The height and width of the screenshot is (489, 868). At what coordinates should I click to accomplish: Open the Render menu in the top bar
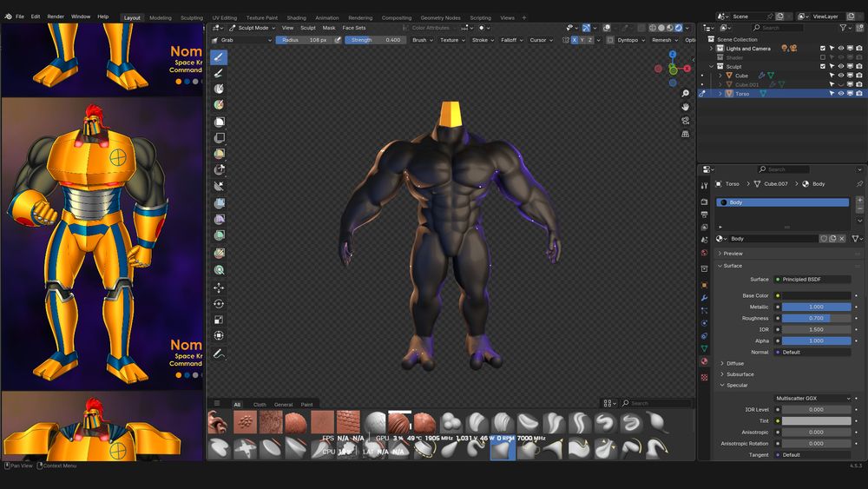(x=56, y=17)
